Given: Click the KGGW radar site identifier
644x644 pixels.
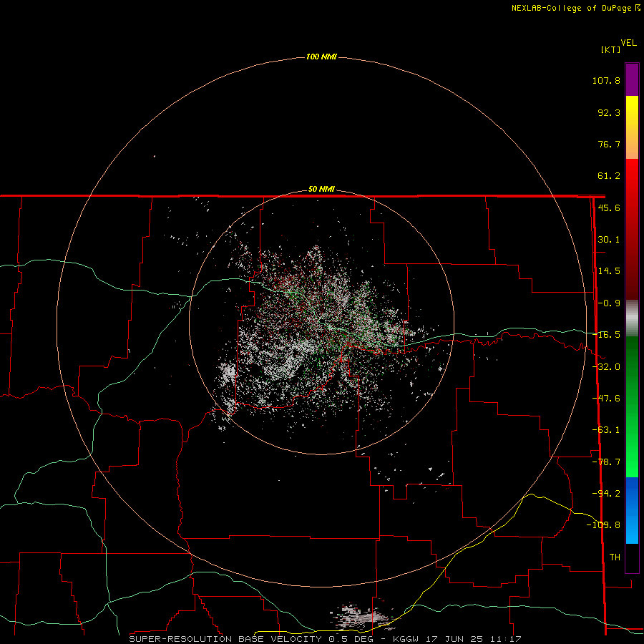Looking at the screenshot, I should 407,639.
